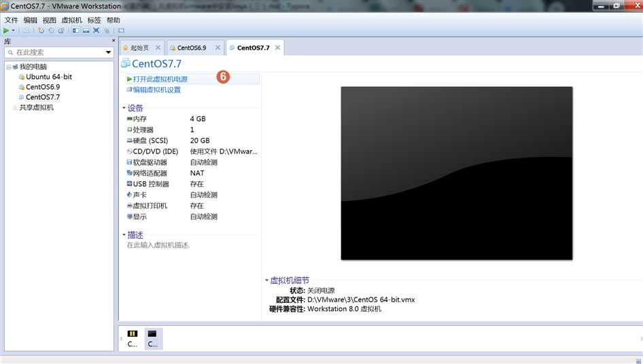
Task: Click the 内存 4 GB device row
Action: 192,119
